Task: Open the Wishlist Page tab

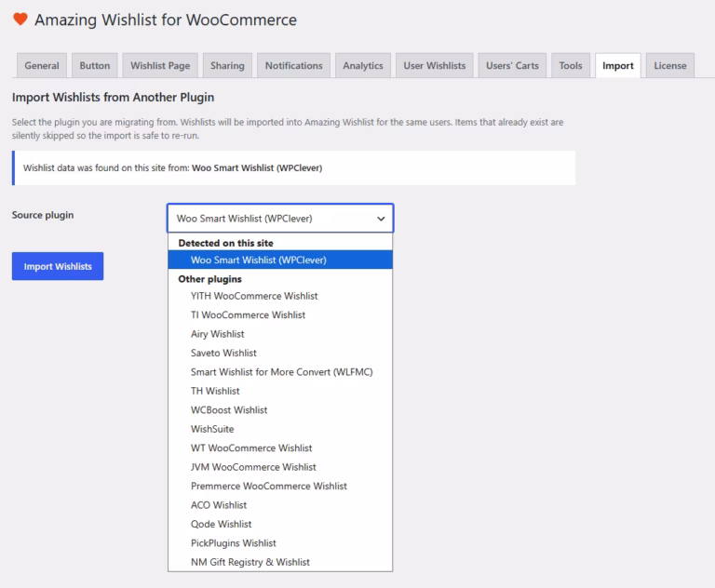Action: [x=160, y=66]
